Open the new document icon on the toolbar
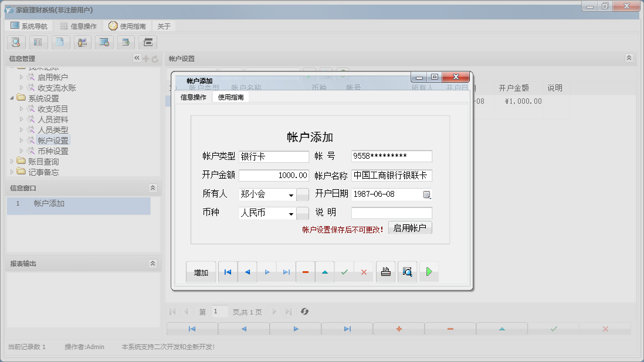Image resolution: width=644 pixels, height=362 pixels. point(60,42)
